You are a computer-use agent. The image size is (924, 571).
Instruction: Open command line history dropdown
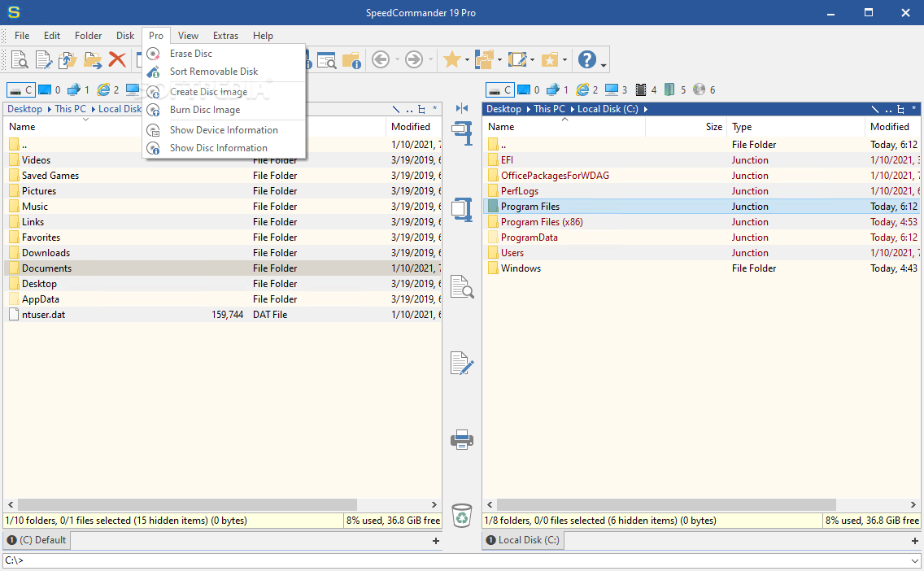pyautogui.click(x=914, y=560)
